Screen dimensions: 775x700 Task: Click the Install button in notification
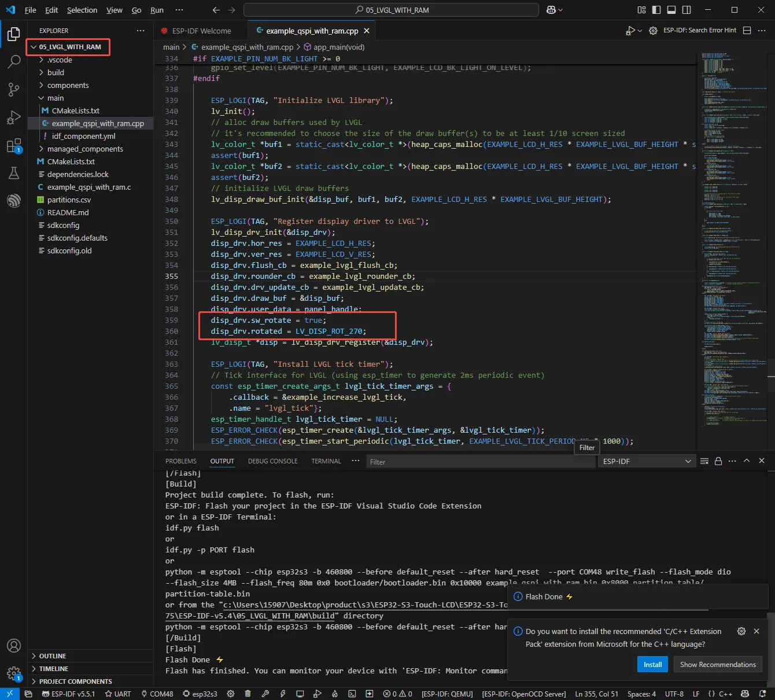[x=652, y=664]
